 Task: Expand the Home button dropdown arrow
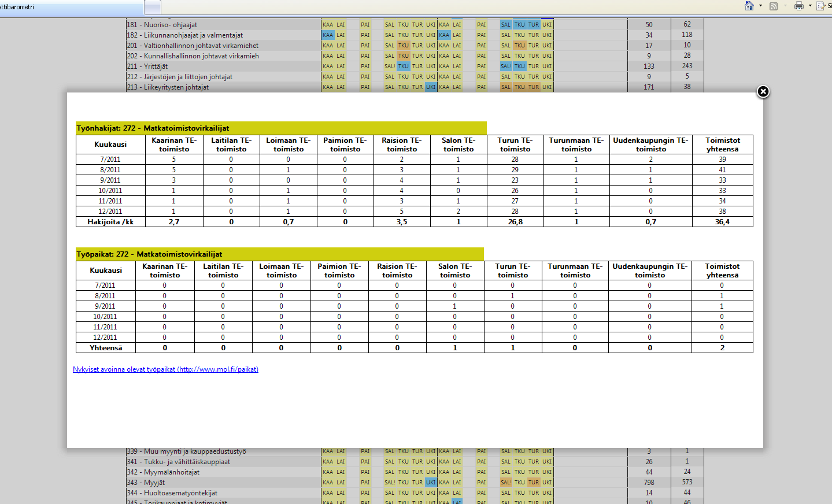(760, 6)
